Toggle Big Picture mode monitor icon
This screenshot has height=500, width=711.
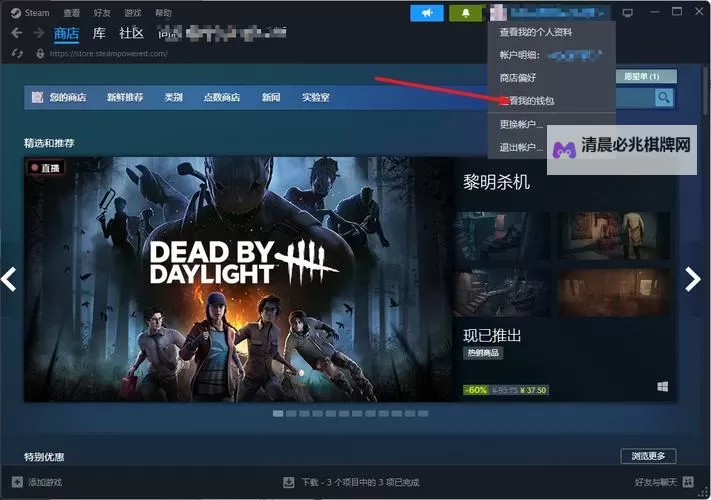(628, 13)
